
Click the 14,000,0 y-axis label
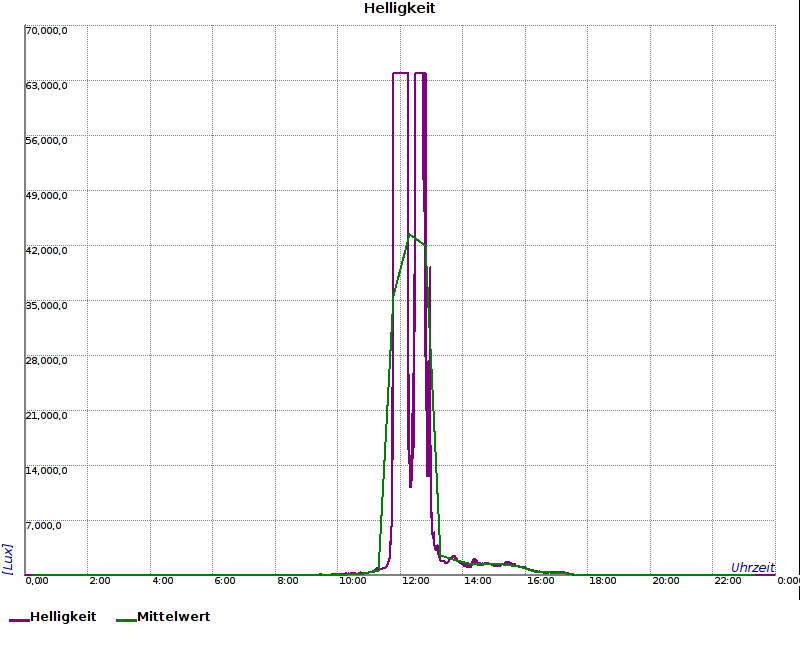click(46, 470)
